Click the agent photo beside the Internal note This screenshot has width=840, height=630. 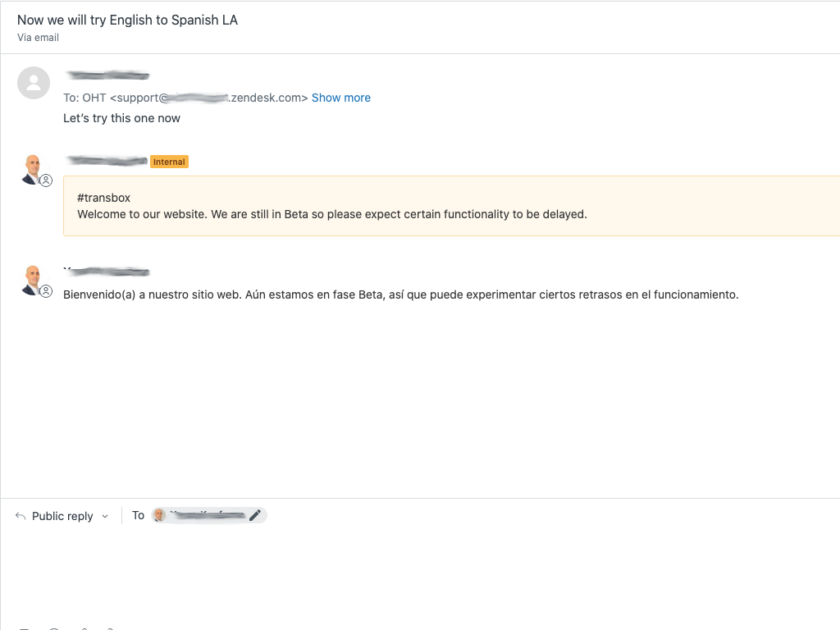32,167
